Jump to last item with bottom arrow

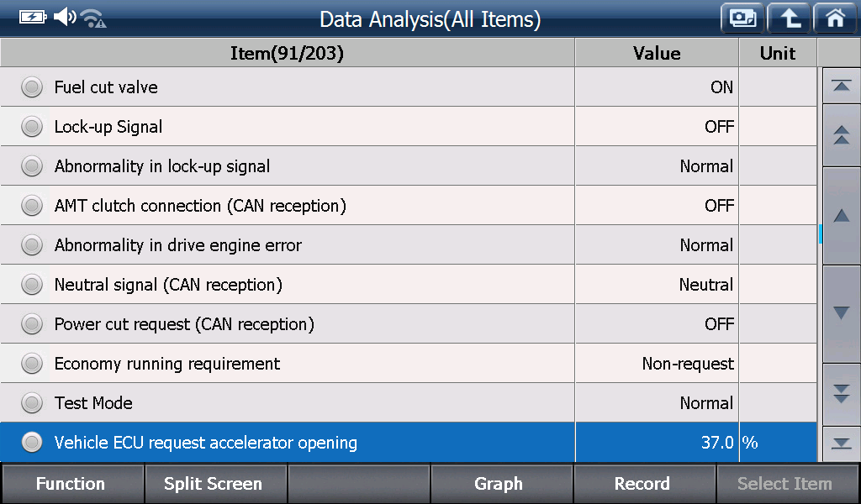[x=841, y=444]
